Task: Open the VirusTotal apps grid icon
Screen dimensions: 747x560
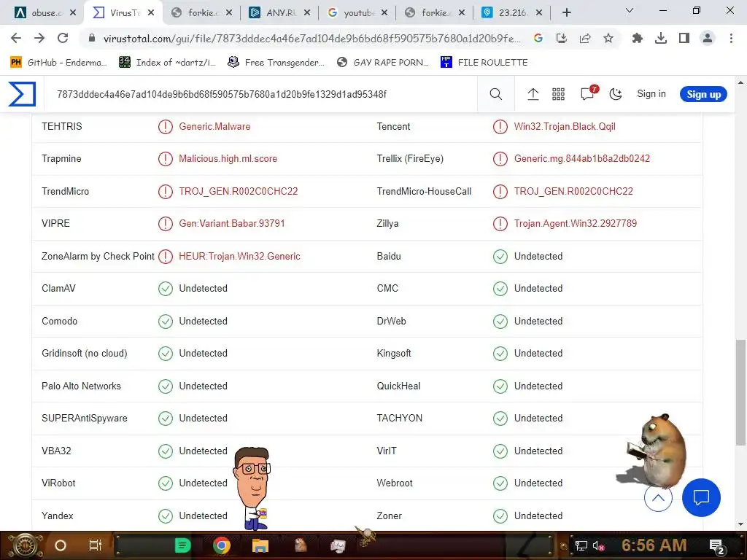Action: point(558,94)
